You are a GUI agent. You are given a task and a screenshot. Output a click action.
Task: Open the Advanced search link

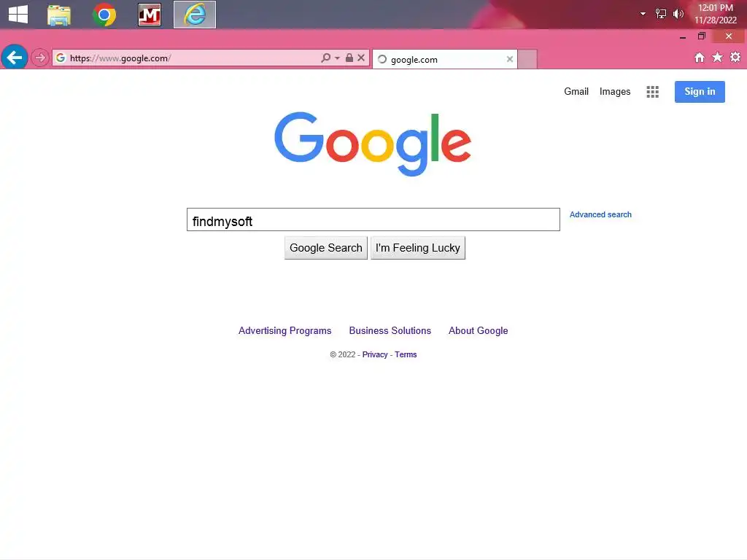pyautogui.click(x=600, y=215)
